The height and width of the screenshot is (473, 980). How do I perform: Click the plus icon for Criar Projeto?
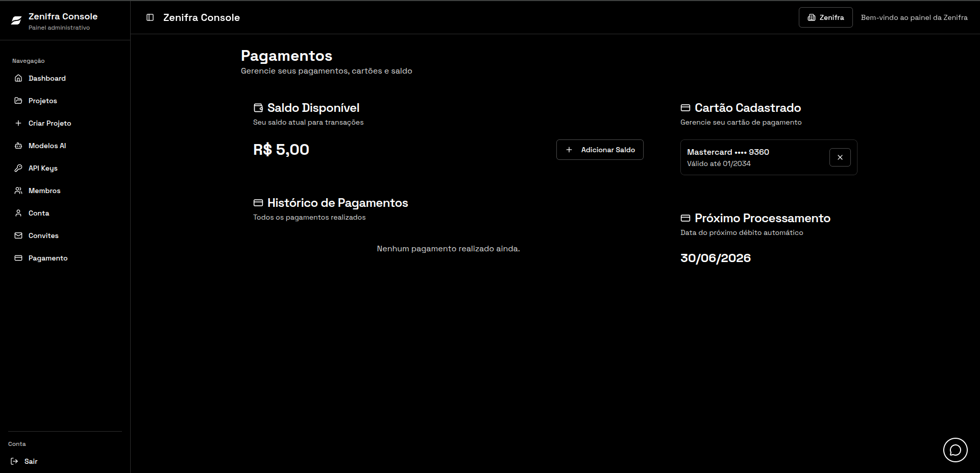pyautogui.click(x=18, y=123)
